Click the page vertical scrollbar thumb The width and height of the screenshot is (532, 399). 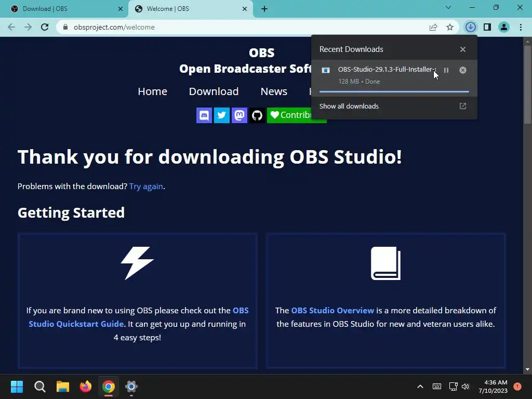pos(527,85)
